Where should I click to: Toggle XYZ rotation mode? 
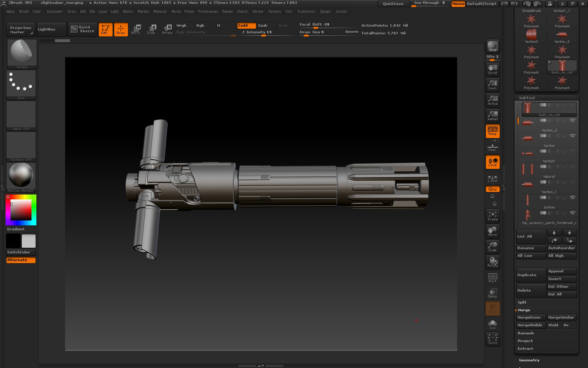tap(492, 189)
